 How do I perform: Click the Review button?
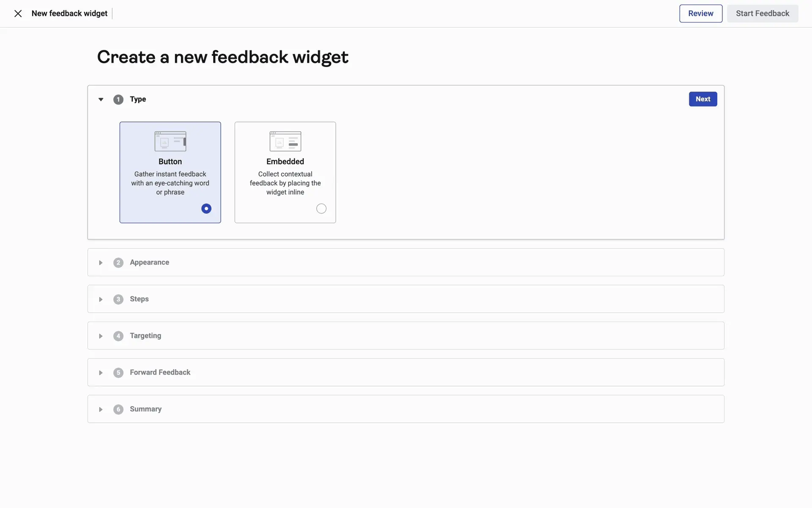(701, 14)
